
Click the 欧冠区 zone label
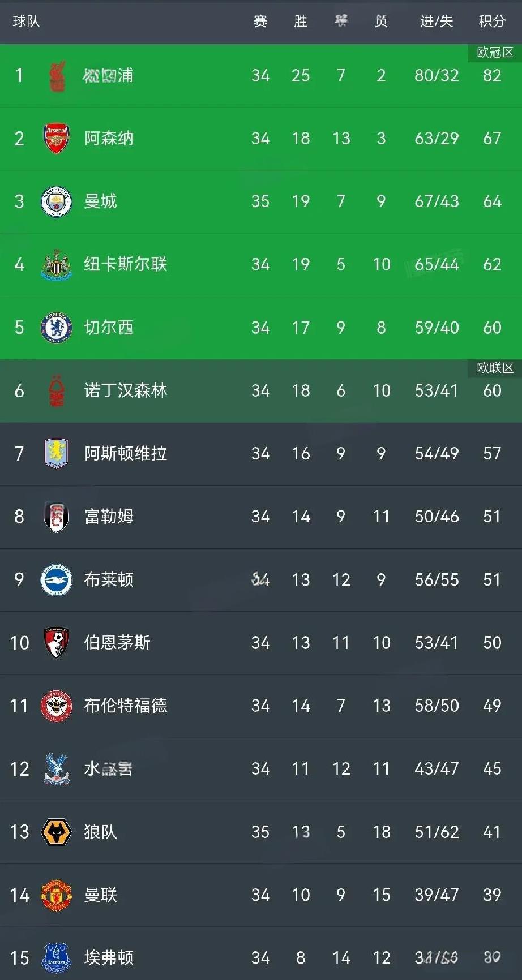(495, 53)
